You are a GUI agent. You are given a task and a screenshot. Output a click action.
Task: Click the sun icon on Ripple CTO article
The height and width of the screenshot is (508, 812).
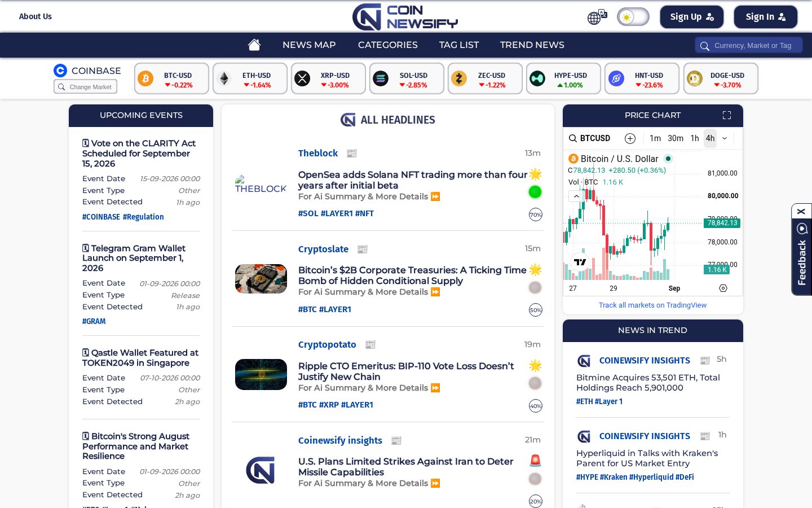click(536, 365)
